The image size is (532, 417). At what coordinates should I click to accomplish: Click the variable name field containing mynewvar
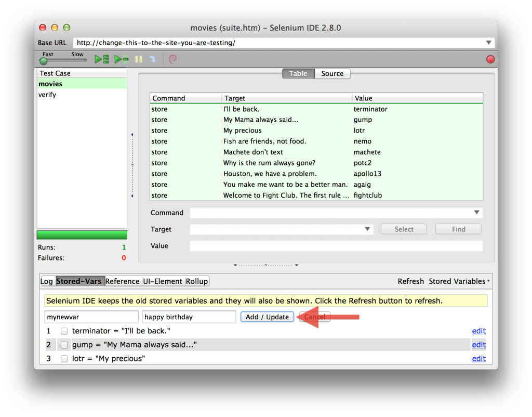91,317
